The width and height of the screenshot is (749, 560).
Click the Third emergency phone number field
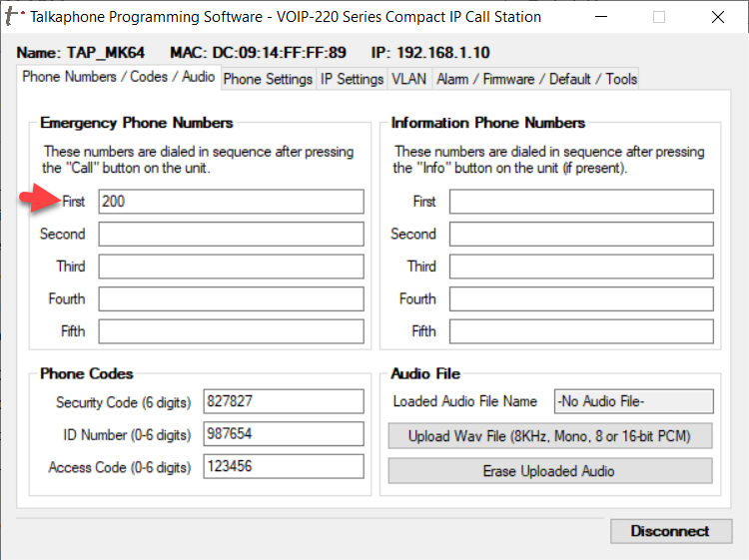(232, 267)
